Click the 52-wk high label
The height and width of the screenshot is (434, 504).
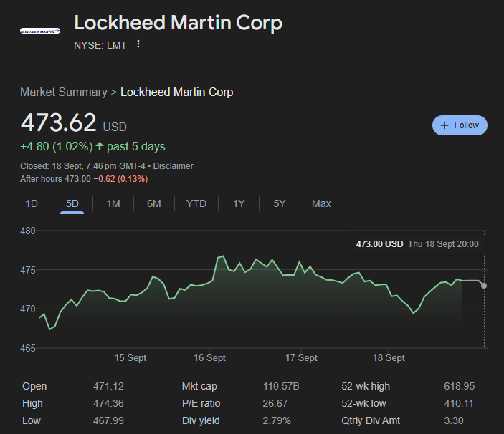(366, 386)
